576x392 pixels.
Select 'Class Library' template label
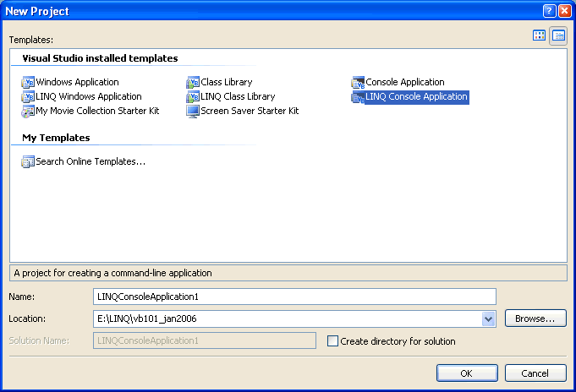pos(227,82)
